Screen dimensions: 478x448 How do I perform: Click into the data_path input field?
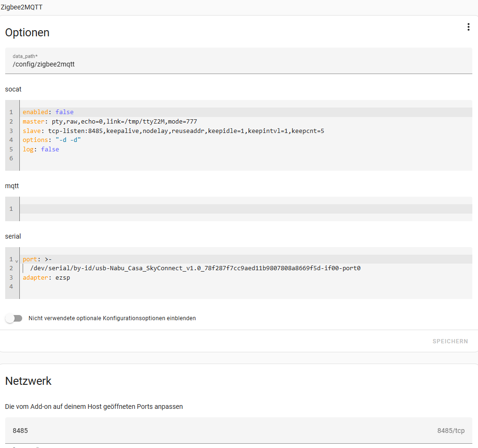(x=238, y=65)
